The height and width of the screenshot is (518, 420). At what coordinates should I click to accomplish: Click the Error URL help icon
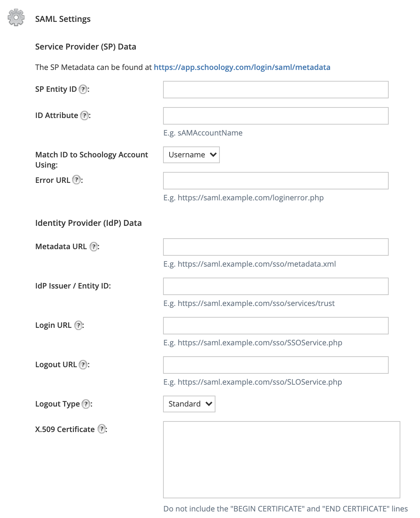76,180
